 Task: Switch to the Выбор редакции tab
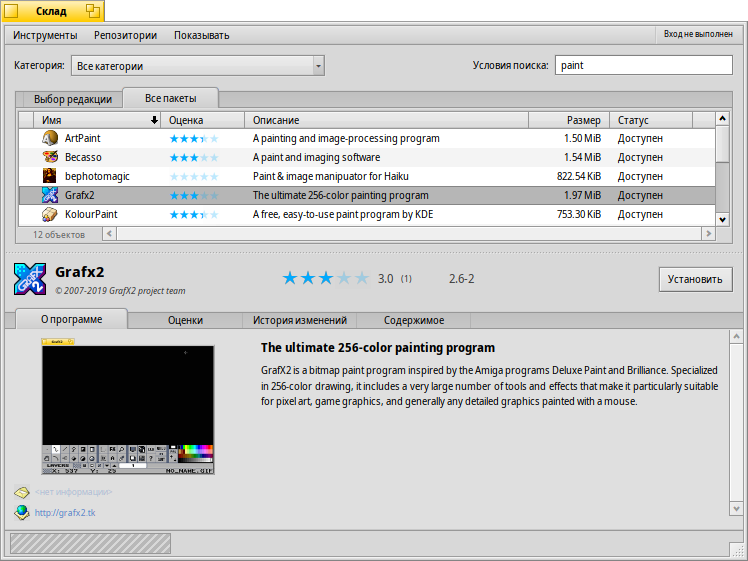tap(72, 99)
